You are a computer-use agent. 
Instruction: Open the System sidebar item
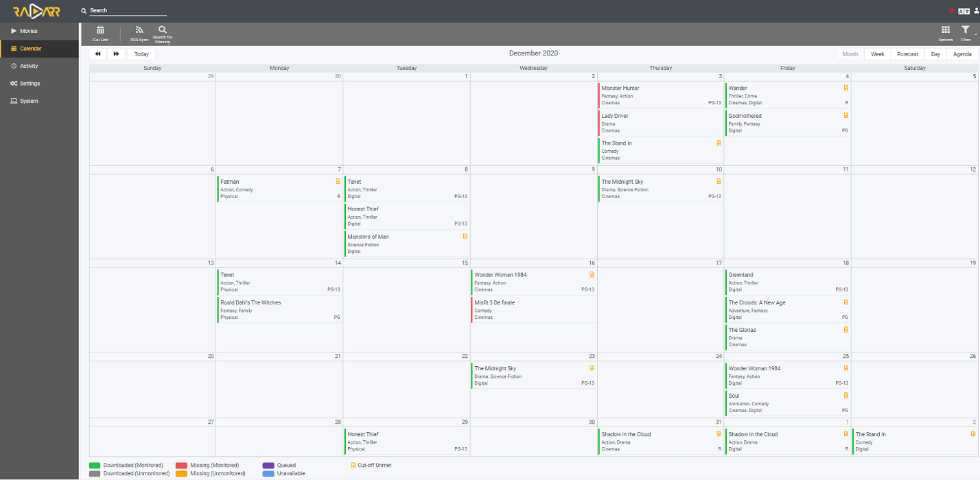click(x=29, y=101)
